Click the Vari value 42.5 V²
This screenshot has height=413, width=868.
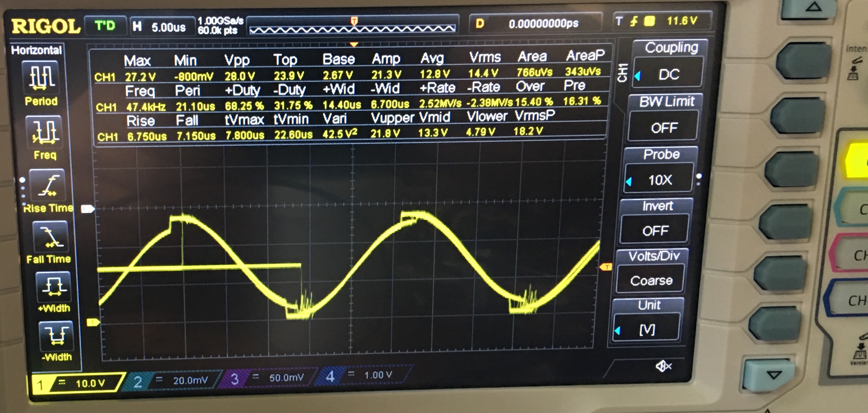tap(340, 134)
